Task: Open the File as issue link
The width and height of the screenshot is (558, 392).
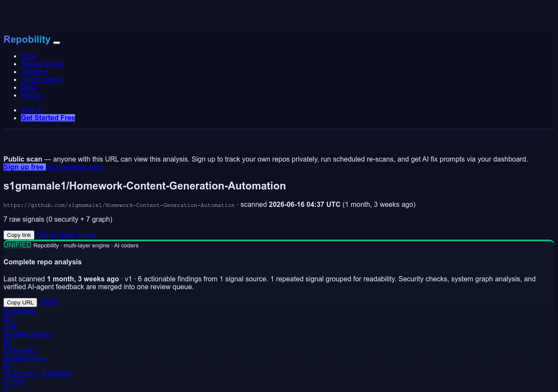Action: pyautogui.click(x=56, y=234)
